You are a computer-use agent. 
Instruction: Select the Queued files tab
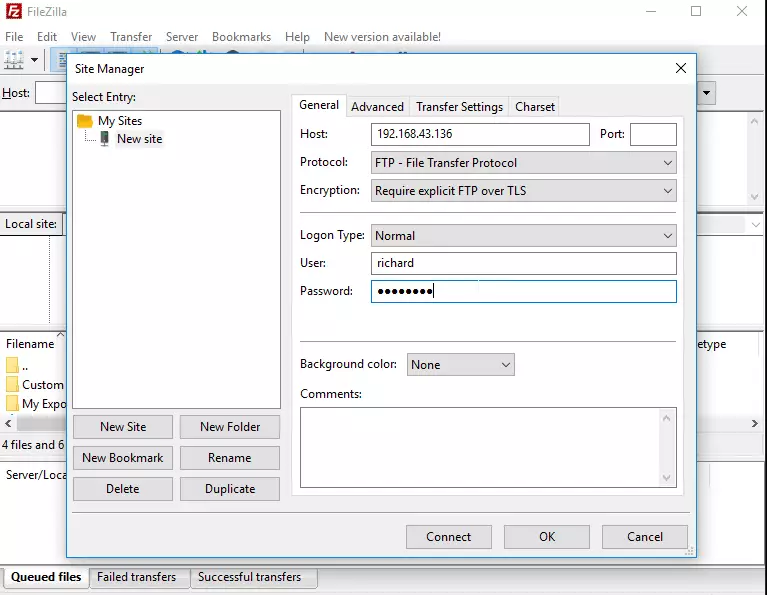pyautogui.click(x=45, y=577)
